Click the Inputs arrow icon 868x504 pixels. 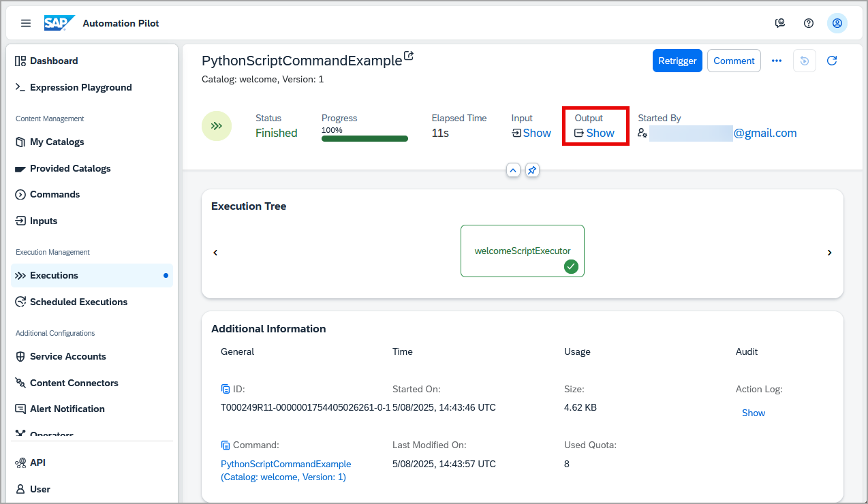tap(20, 221)
